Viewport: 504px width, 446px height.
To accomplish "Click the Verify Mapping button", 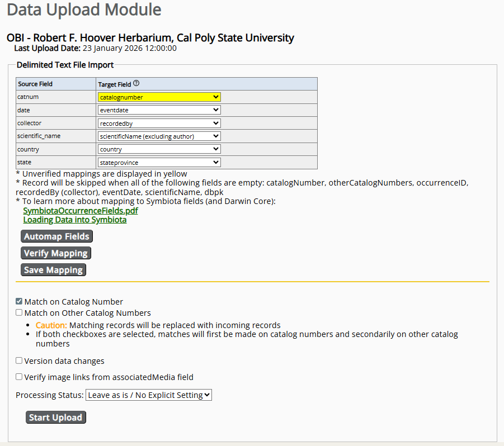I will pos(55,253).
